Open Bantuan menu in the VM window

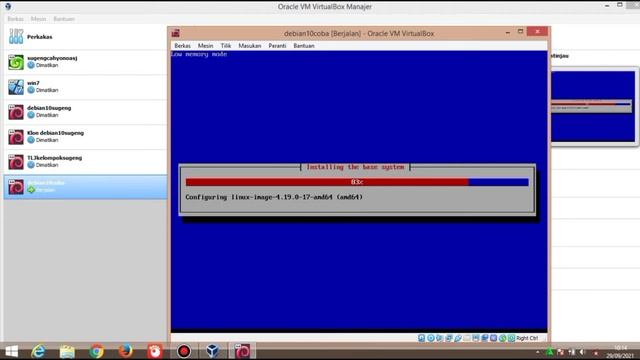pyautogui.click(x=304, y=46)
